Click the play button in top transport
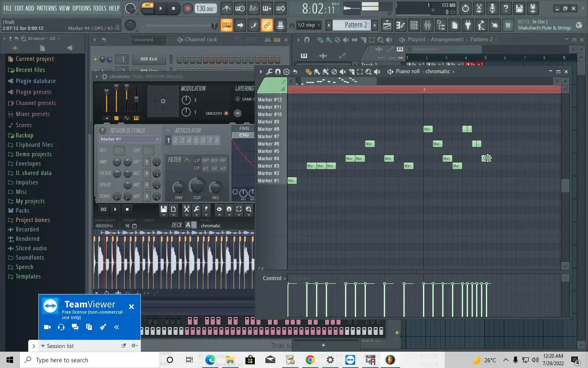Viewport: 588px width, 368px height. click(160, 8)
